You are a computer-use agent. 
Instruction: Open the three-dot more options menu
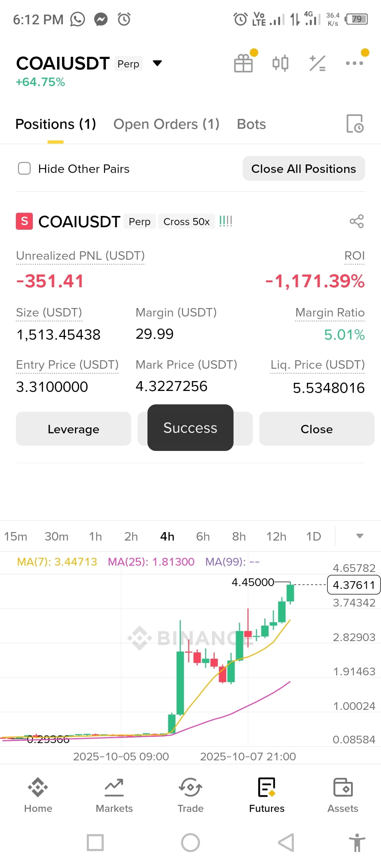(x=355, y=63)
